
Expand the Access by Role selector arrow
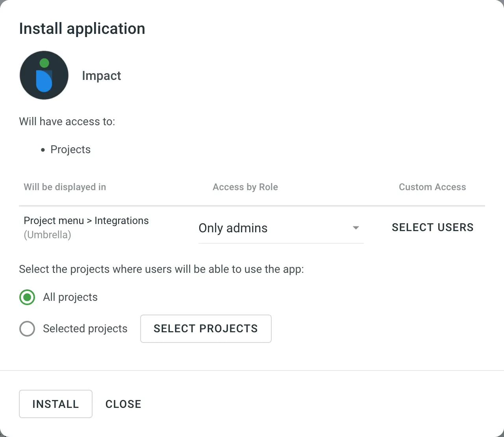(356, 228)
